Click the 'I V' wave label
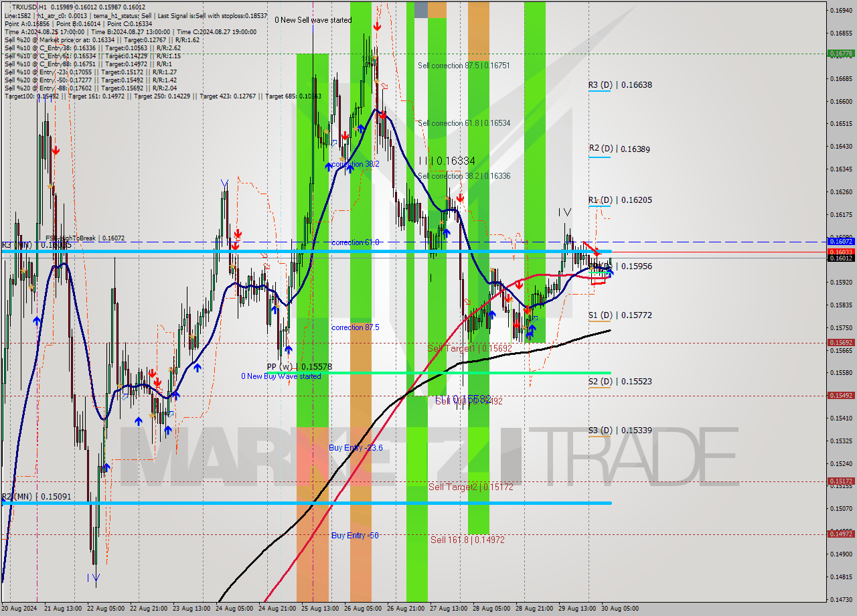This screenshot has height=616, width=857. point(565,212)
